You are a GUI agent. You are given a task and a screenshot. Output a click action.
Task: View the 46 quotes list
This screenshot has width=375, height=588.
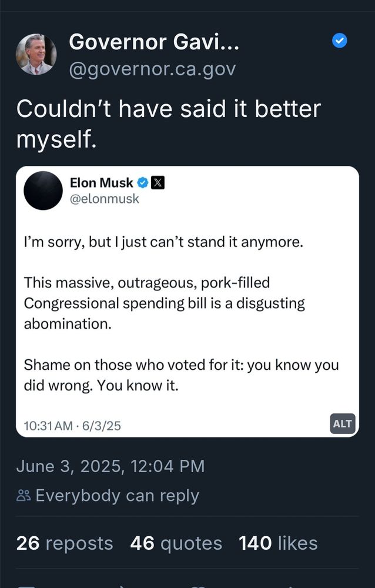click(176, 543)
